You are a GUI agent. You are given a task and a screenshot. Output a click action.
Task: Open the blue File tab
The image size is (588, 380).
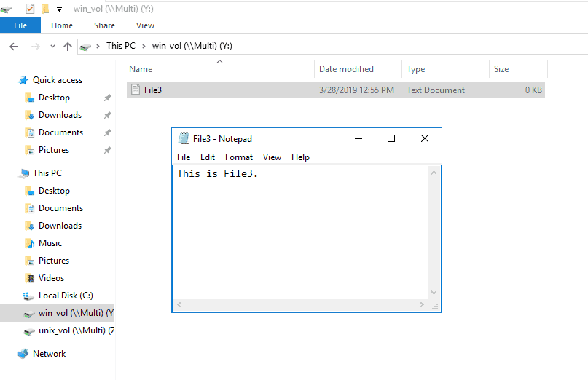[20, 25]
